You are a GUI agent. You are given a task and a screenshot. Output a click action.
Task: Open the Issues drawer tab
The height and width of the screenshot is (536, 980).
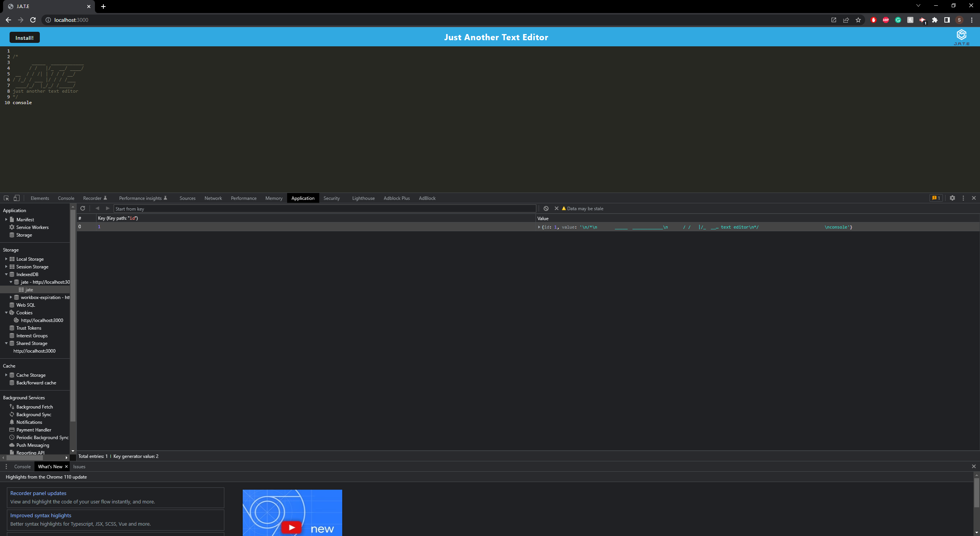[79, 466]
